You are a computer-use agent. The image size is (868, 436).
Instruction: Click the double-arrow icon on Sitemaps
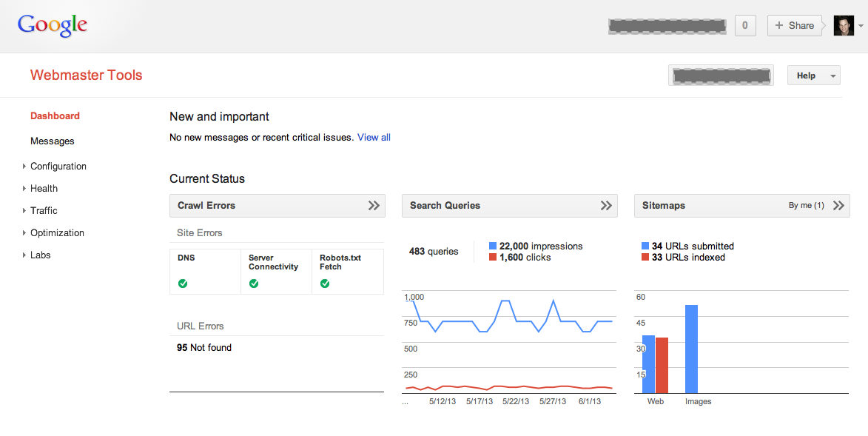pos(838,206)
